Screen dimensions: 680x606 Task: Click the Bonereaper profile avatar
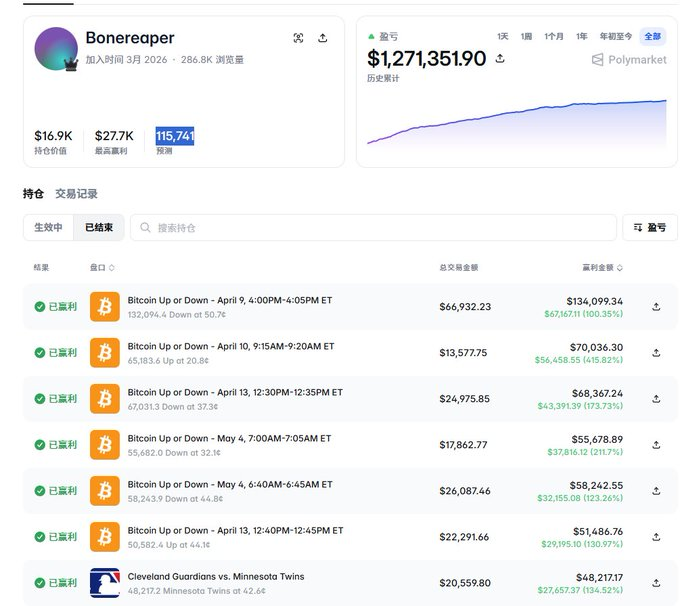click(x=56, y=49)
